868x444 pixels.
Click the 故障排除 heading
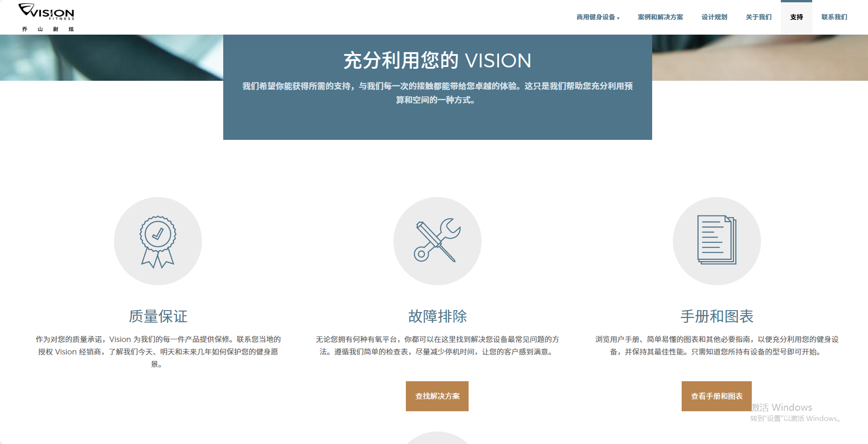(x=437, y=316)
